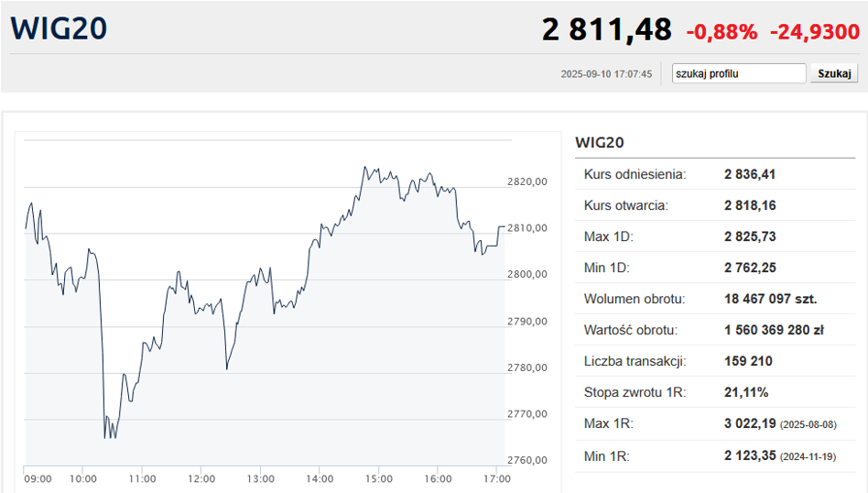Click the Szukaj button
Screen dimensions: 868x493
tap(834, 73)
